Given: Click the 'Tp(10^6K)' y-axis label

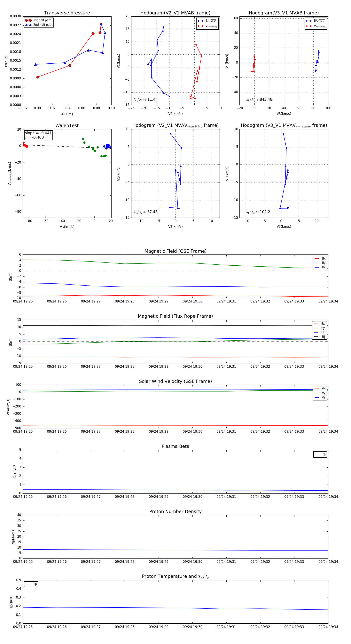Looking at the screenshot, I should click(11, 602).
